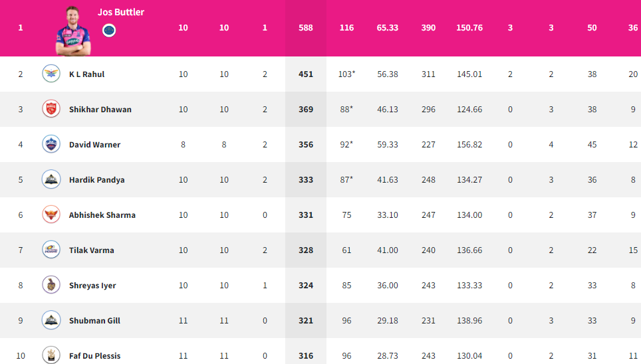The height and width of the screenshot is (364, 641).
Task: Click the Sunrisers logo beside Abhishek Sharma
Action: 51,215
